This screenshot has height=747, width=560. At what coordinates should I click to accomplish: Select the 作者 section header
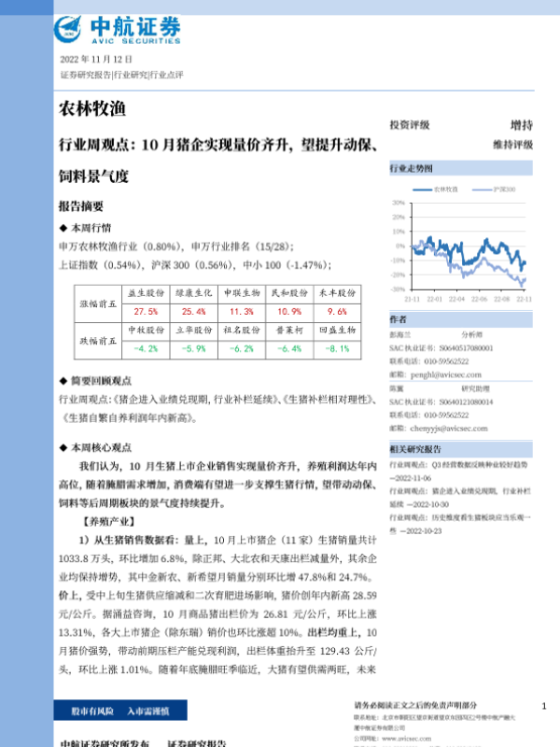tap(398, 320)
